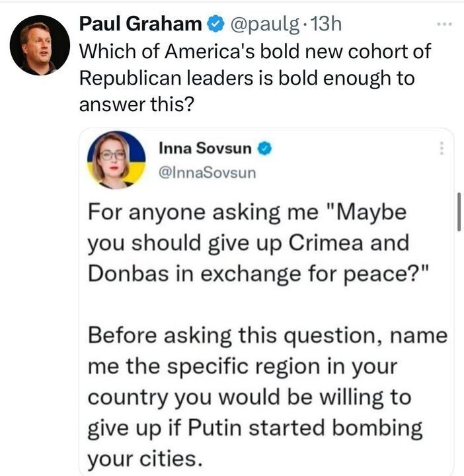Viewport: 464px width, 476px height.
Task: Click the words "answer this?" in Paul Graham's tweet
Action: click(x=137, y=104)
